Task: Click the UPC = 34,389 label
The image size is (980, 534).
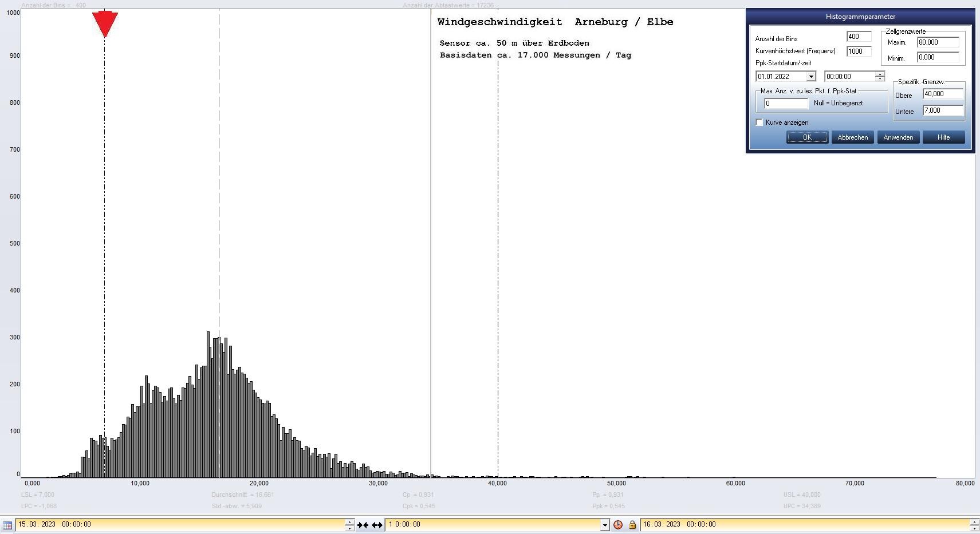Action: pyautogui.click(x=802, y=506)
